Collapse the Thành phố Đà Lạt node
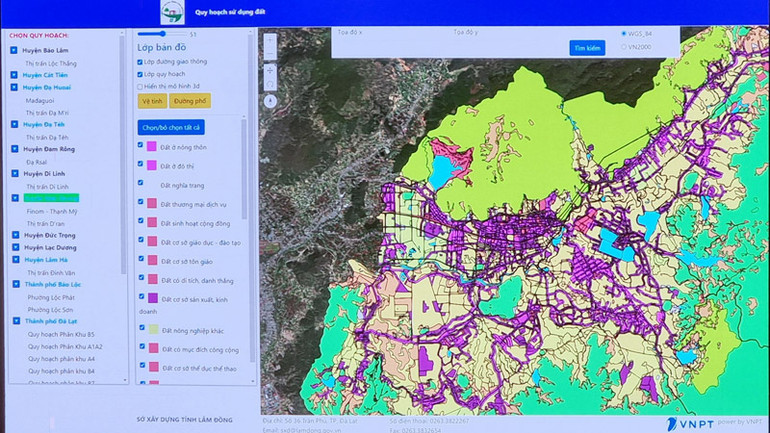 tap(14, 321)
